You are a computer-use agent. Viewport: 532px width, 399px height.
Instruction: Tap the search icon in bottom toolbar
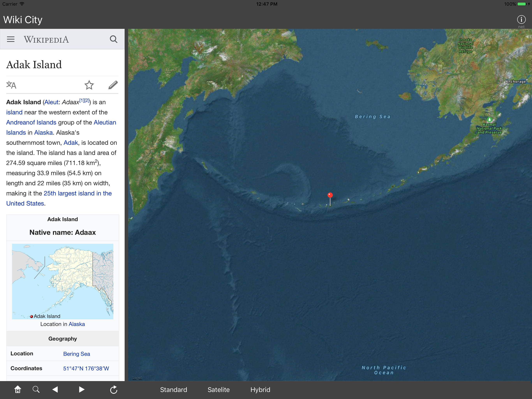click(x=36, y=389)
